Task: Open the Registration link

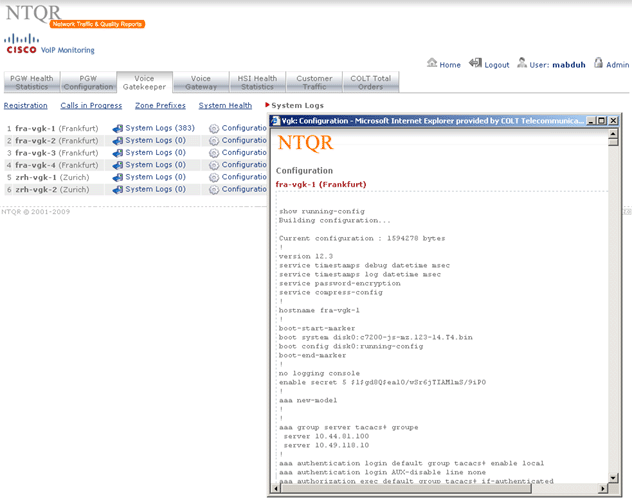Action: 25,105
